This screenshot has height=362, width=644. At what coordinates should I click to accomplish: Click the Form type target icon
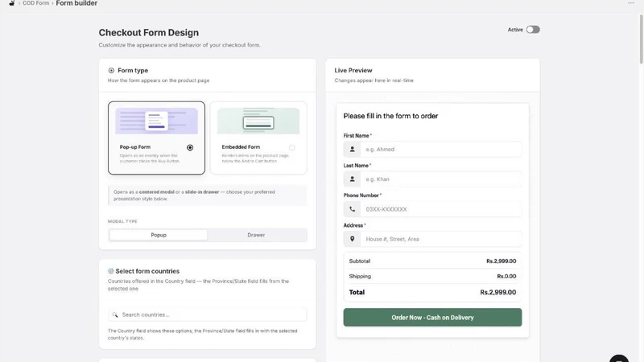click(111, 71)
